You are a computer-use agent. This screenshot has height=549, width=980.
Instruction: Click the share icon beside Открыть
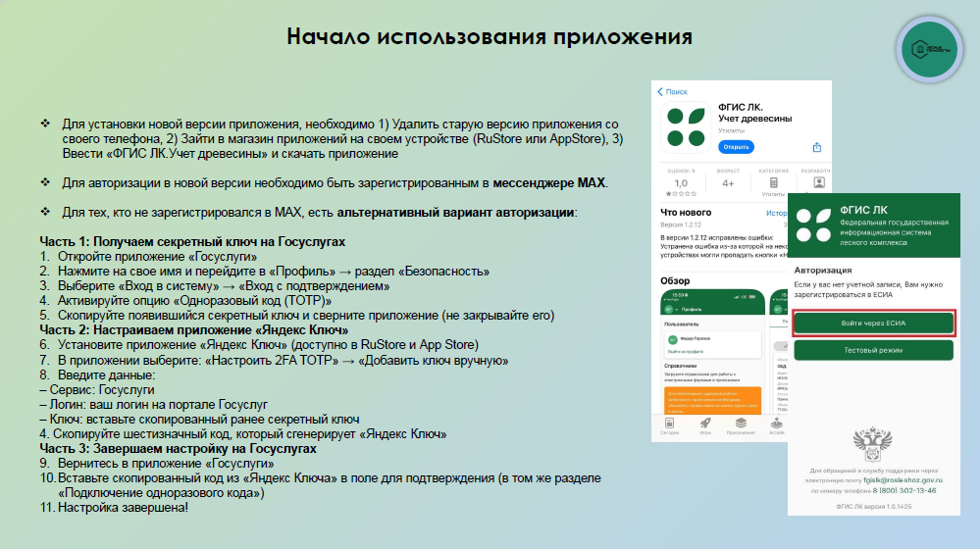tap(816, 147)
